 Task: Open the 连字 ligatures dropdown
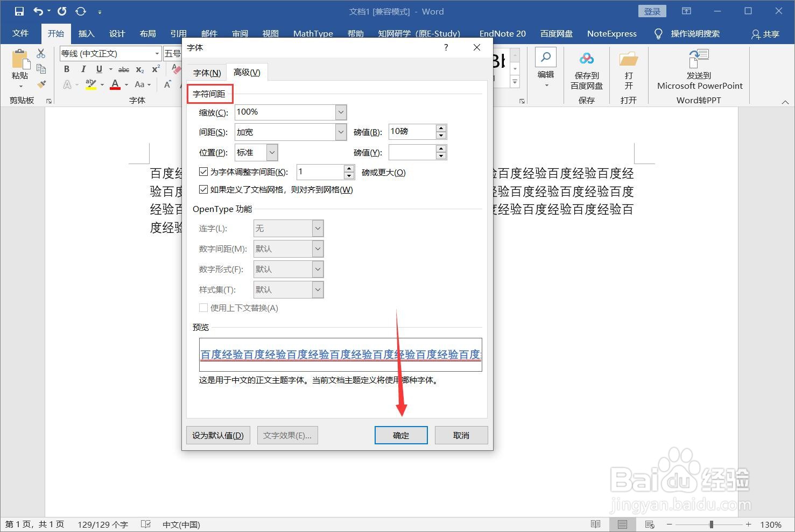click(316, 228)
